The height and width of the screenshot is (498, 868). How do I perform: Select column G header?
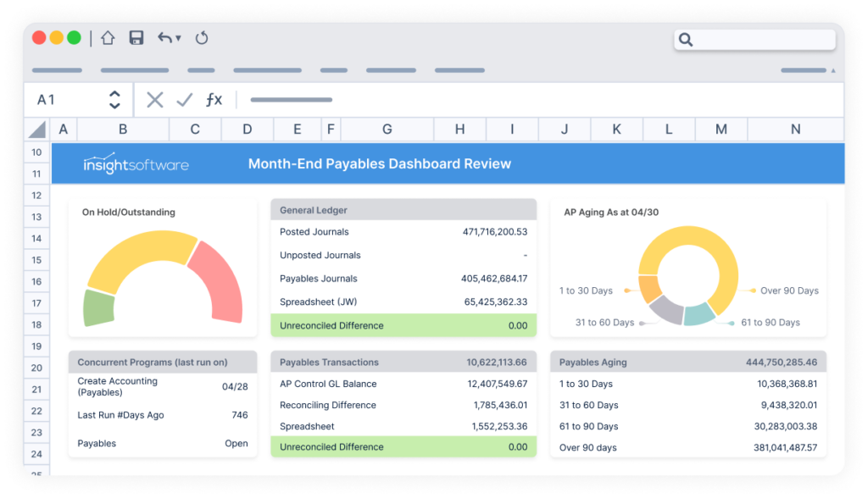(x=387, y=129)
